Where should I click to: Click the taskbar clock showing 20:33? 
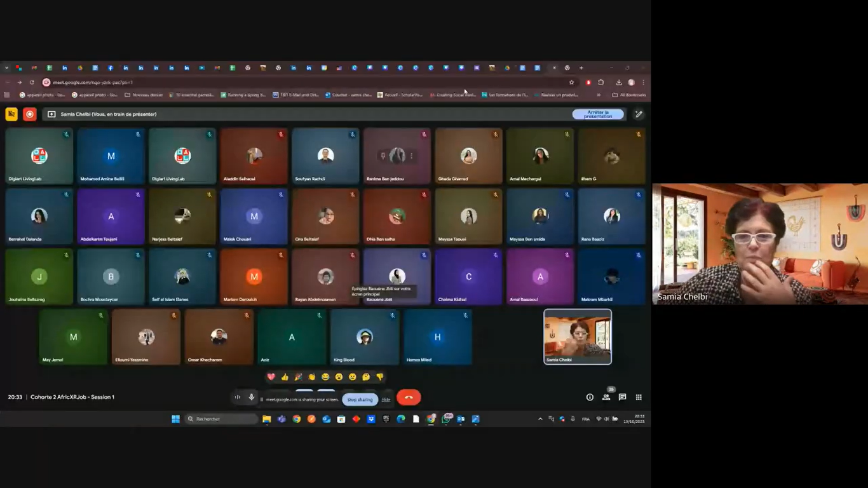click(x=634, y=419)
